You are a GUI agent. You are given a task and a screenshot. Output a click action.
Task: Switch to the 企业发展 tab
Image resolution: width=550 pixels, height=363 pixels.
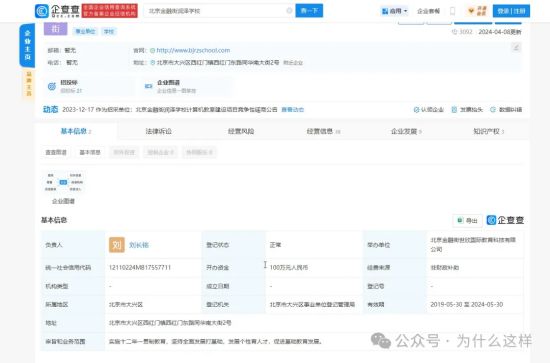[x=406, y=131]
